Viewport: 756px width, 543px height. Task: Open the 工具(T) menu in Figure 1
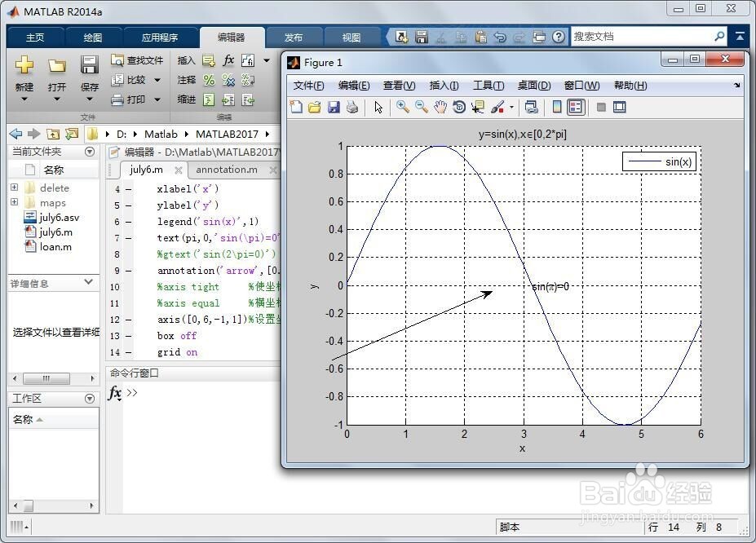[489, 86]
